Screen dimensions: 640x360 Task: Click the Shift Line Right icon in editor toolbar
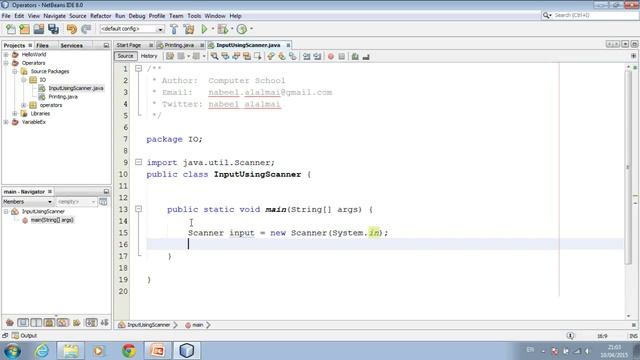point(318,56)
